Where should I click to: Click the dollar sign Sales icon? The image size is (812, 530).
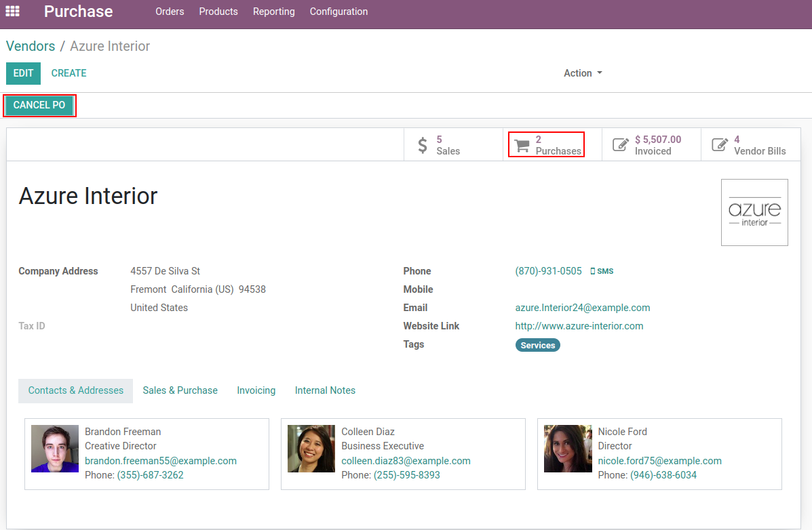point(423,145)
